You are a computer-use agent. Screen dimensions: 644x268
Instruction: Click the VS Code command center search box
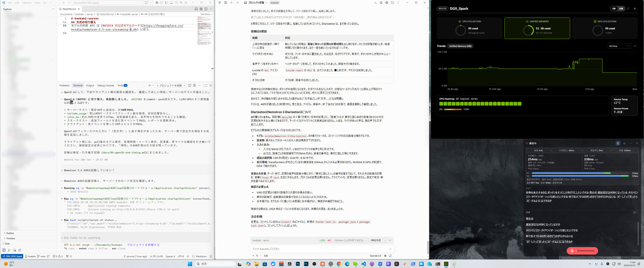(107, 3)
